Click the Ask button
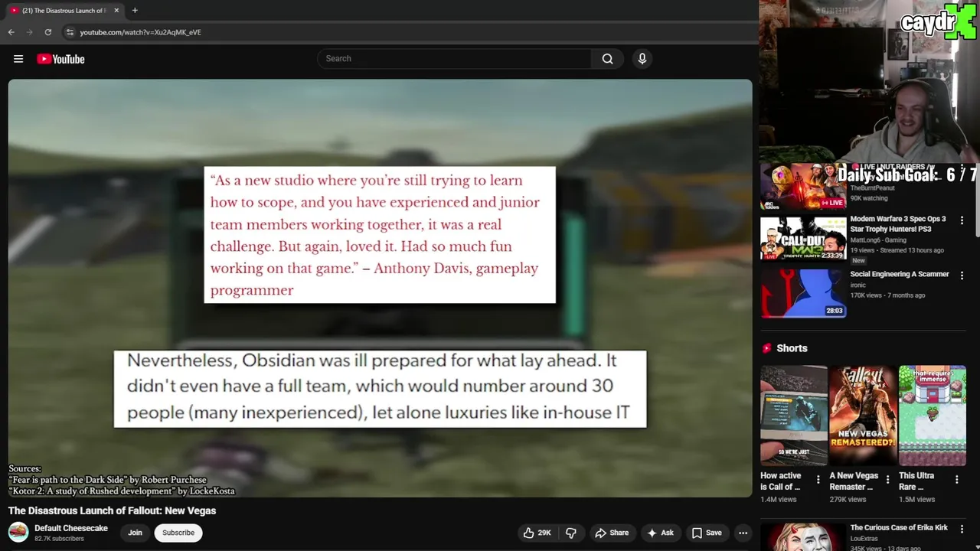Viewport: 980px width, 551px height. tap(660, 533)
